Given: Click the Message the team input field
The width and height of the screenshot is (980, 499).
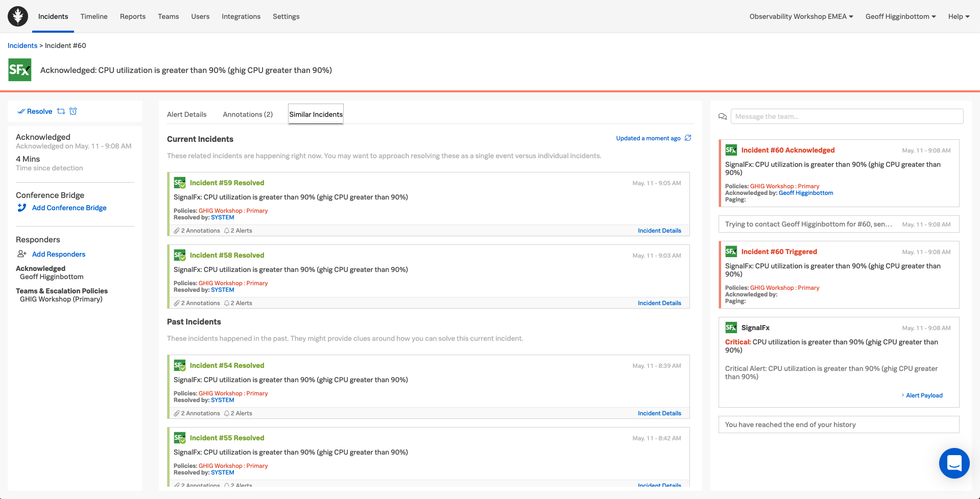Looking at the screenshot, I should (847, 116).
